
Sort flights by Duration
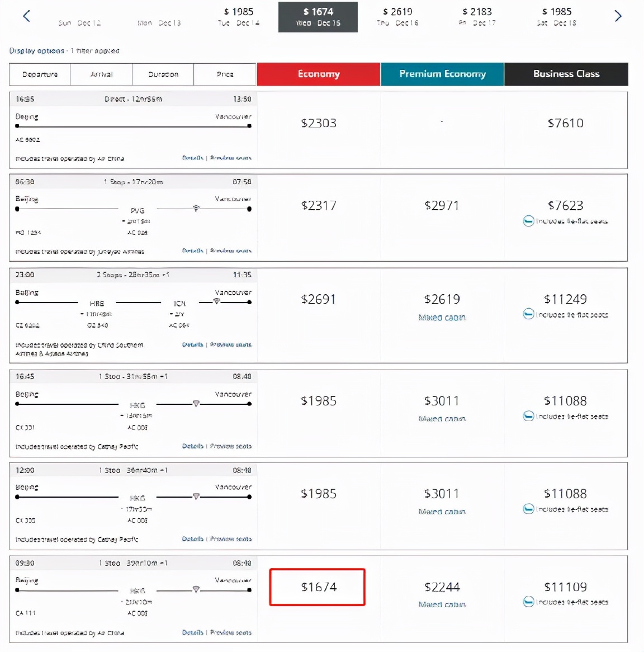coord(163,74)
